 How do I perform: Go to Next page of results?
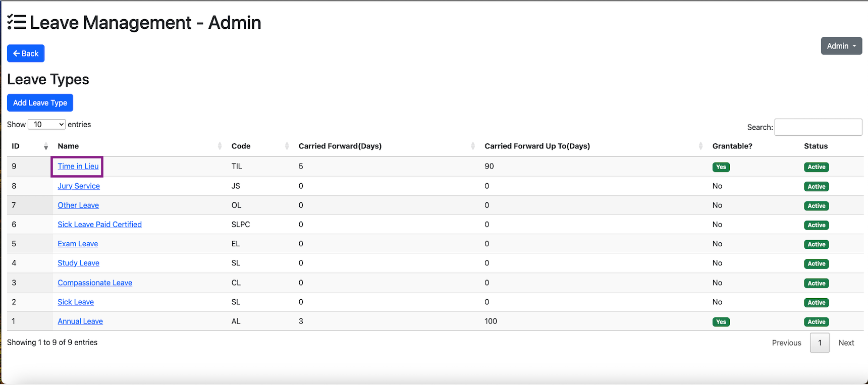coord(846,343)
